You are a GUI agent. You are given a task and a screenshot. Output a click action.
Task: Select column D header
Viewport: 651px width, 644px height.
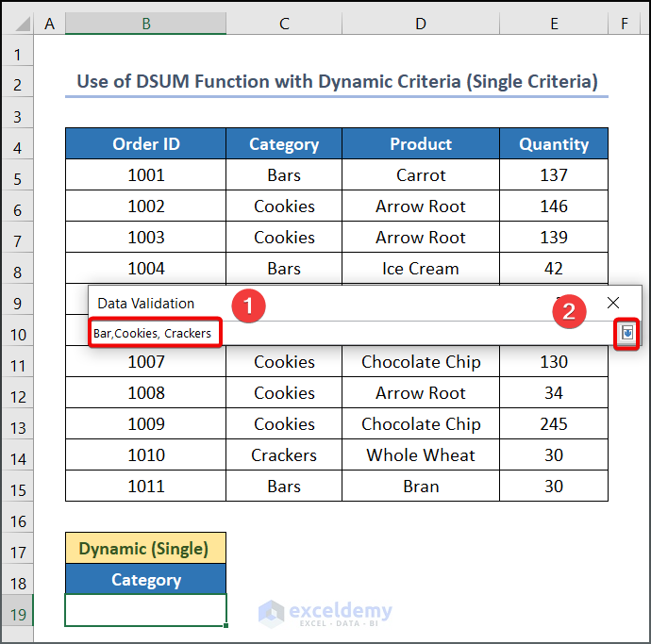[x=421, y=24]
